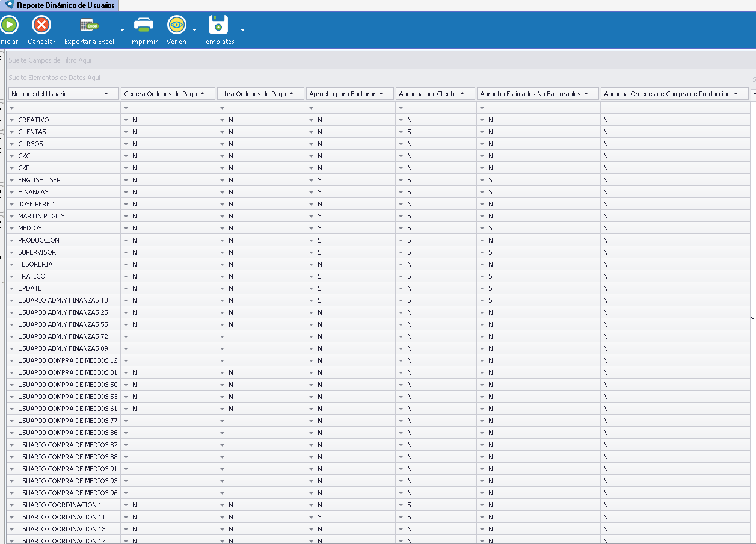Open the Templates dropdown arrow
The image size is (756, 544).
[242, 30]
